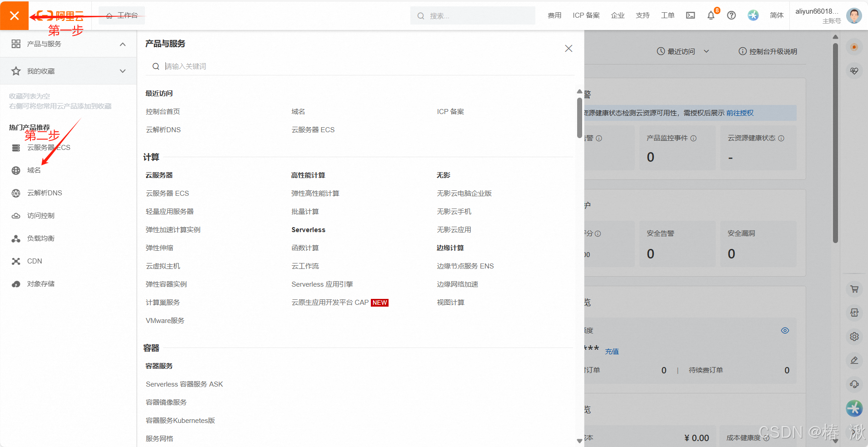868x447 pixels.
Task: Open 无影云电脑企业版 link
Action: click(x=464, y=194)
